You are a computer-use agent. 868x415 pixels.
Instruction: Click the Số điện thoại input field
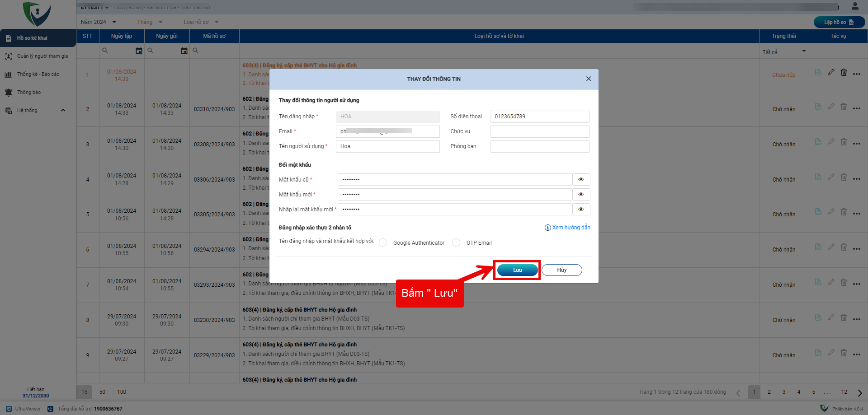(539, 117)
